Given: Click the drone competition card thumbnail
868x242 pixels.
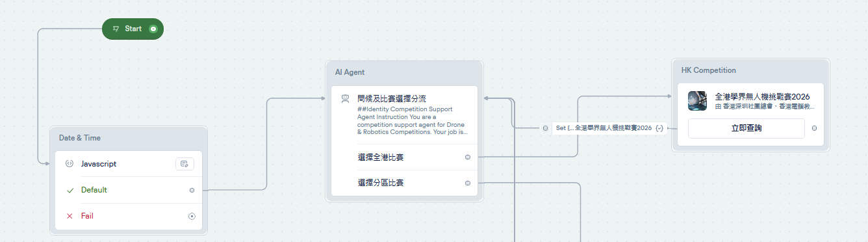Looking at the screenshot, I should (x=698, y=101).
